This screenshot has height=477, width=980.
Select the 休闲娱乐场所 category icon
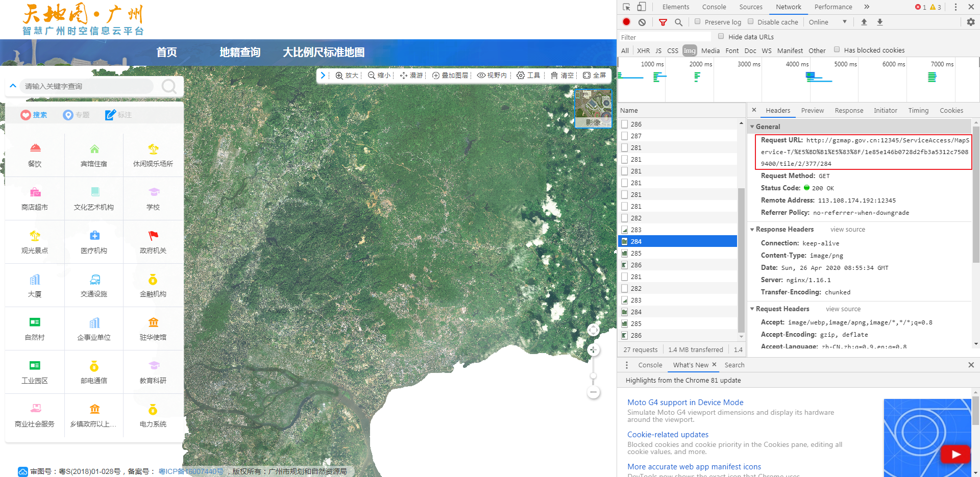click(153, 148)
